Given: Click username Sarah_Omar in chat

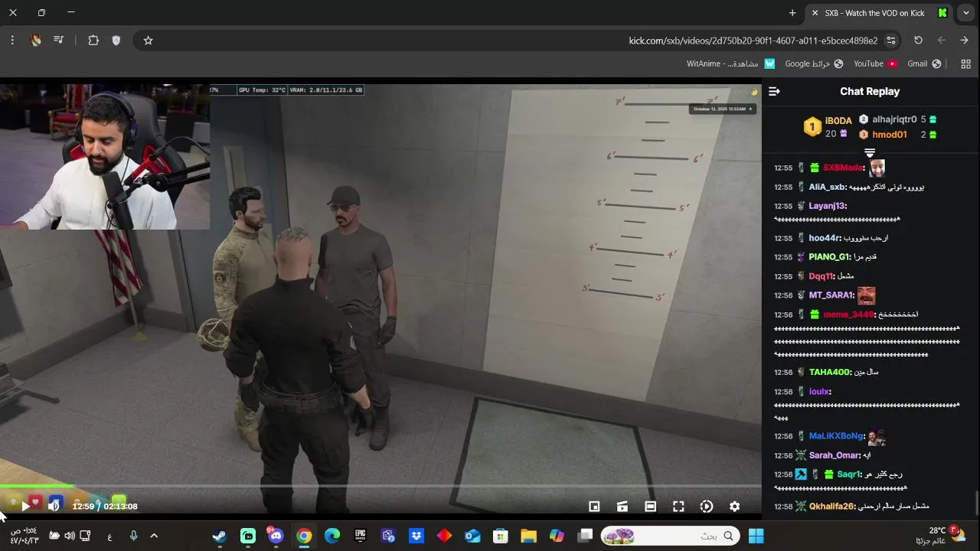Looking at the screenshot, I should click(835, 455).
